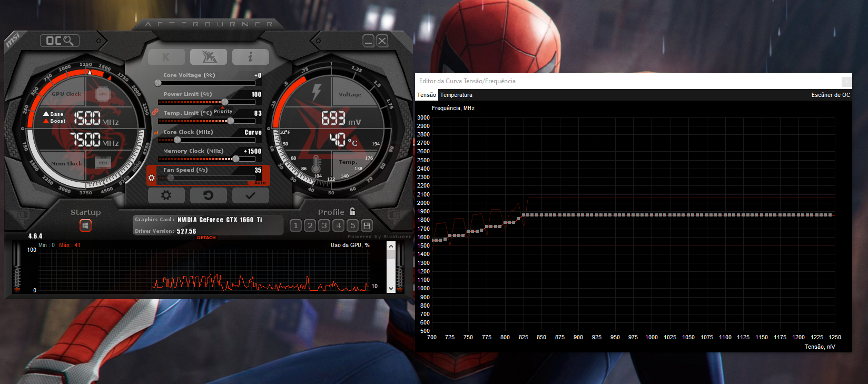Close the Afterburner window
This screenshot has width=868, height=384.
(x=382, y=41)
